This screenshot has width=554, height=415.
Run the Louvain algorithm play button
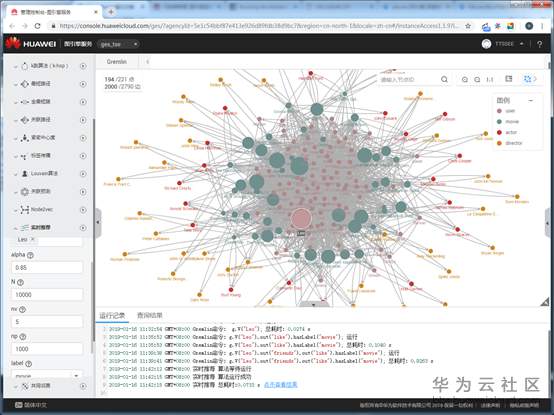(x=83, y=174)
